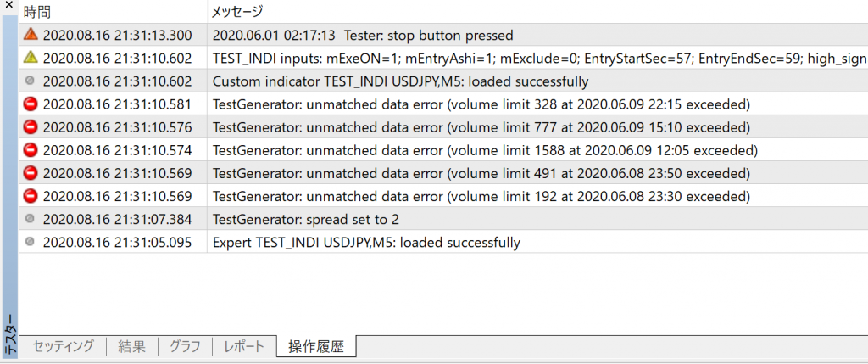The width and height of the screenshot is (868, 364).
Task: Switch to the グラフ tab
Action: tap(185, 347)
